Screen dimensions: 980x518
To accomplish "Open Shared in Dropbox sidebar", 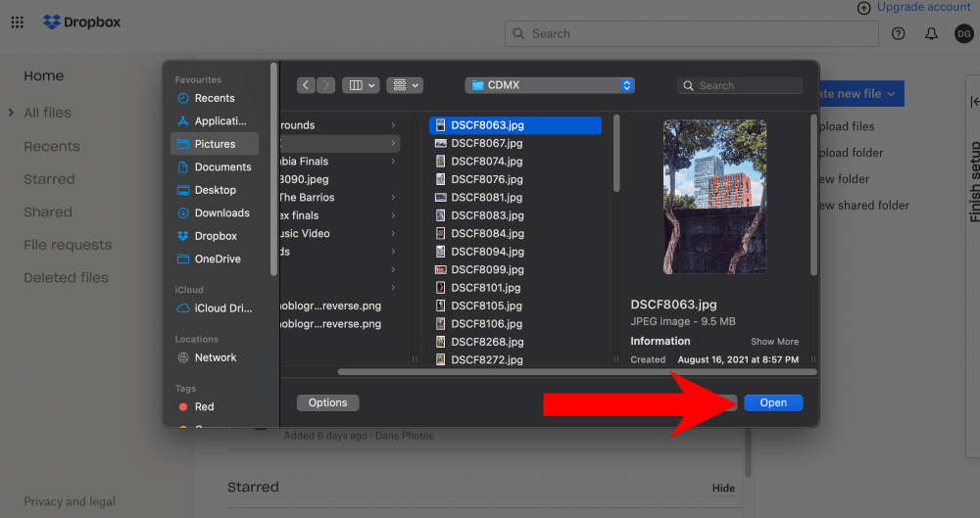I will coord(47,212).
